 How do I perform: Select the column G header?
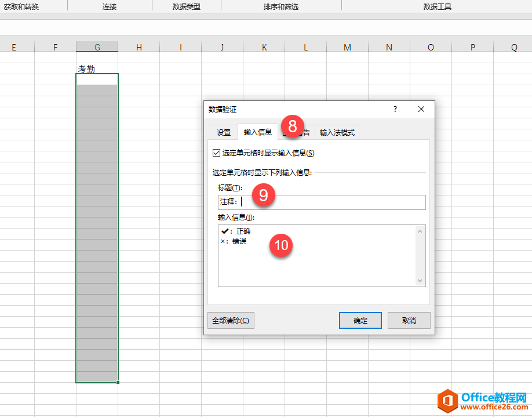pyautogui.click(x=97, y=46)
